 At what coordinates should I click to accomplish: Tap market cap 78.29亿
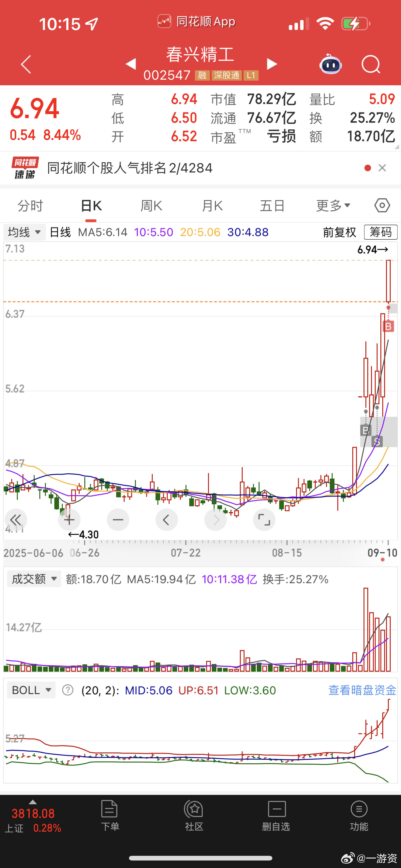271,99
